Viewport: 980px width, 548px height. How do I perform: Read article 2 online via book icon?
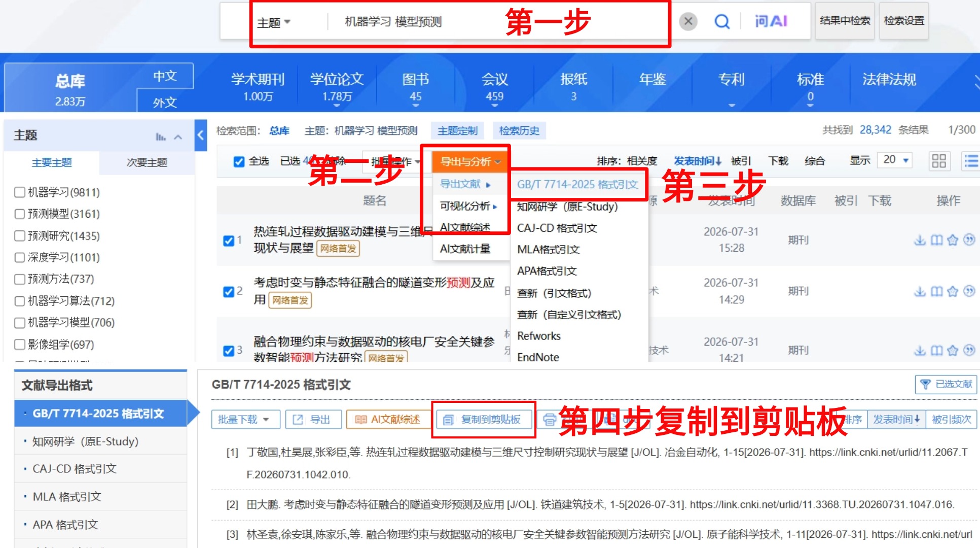937,291
